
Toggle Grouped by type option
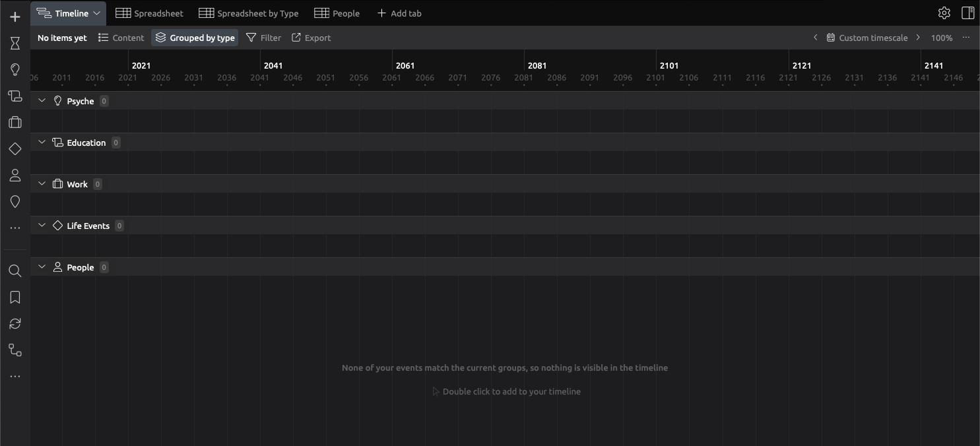[x=195, y=38]
